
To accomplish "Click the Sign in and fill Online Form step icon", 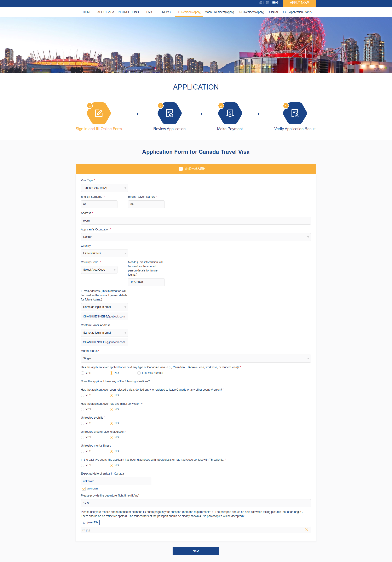I will (99, 113).
